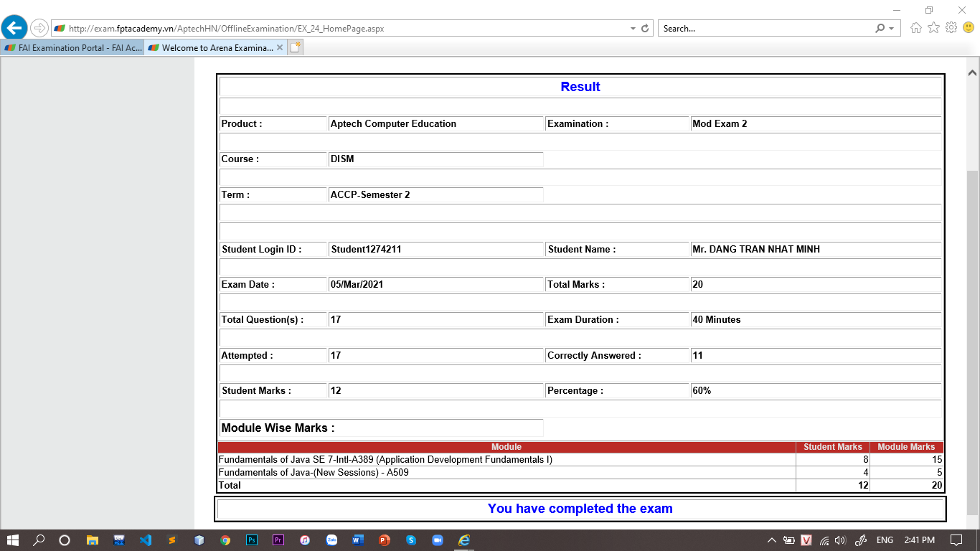Image resolution: width=980 pixels, height=551 pixels.
Task: Click the Internet Explorer taskbar icon
Action: click(464, 540)
